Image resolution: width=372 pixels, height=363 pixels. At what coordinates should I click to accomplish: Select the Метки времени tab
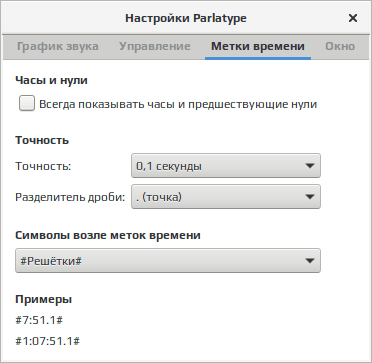(258, 46)
